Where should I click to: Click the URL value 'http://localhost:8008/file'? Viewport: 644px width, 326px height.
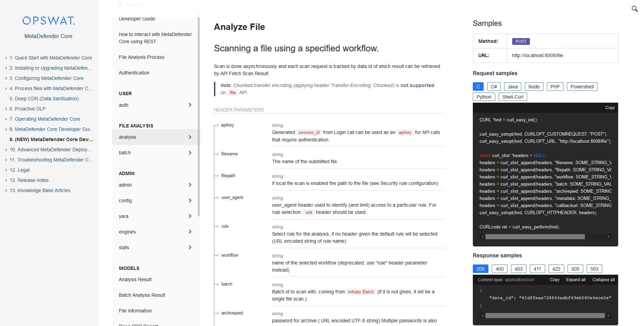pos(537,55)
